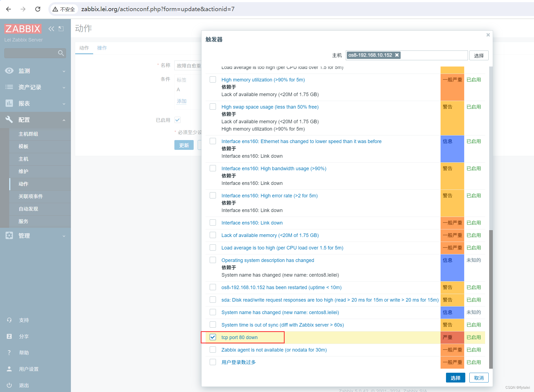Click the red 严重 severity cell
Viewport: 534px width, 392px height.
coord(452,337)
